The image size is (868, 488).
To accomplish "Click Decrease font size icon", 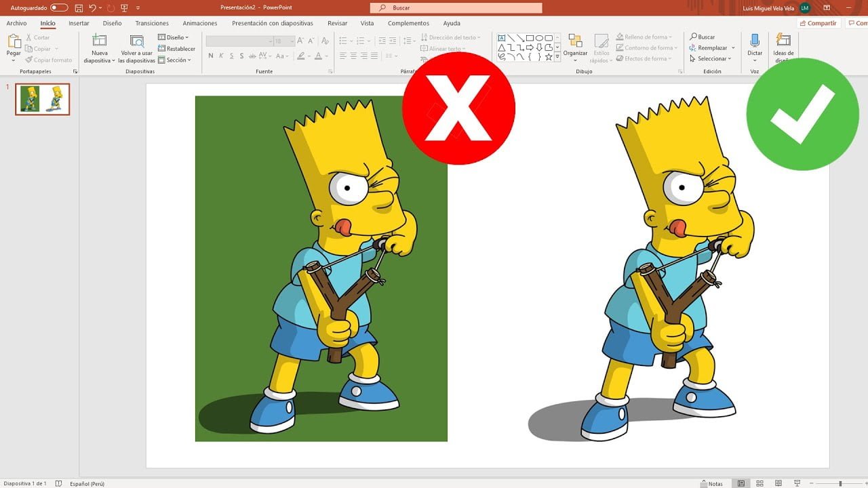I will coord(310,41).
